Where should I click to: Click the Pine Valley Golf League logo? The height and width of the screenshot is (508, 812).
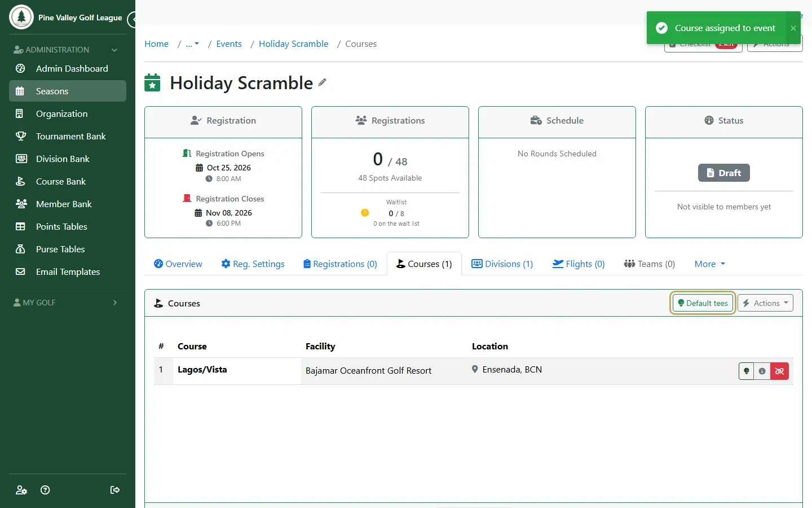point(21,17)
